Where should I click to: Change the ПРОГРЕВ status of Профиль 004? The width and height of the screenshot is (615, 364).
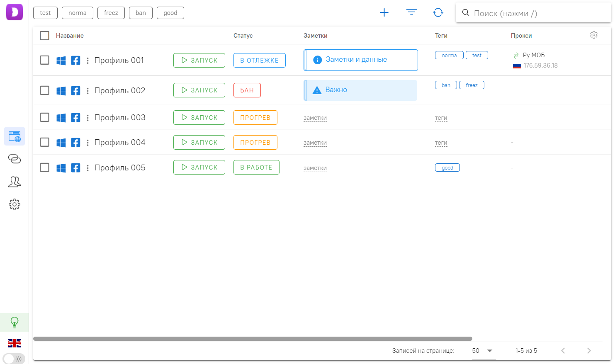[x=255, y=142]
